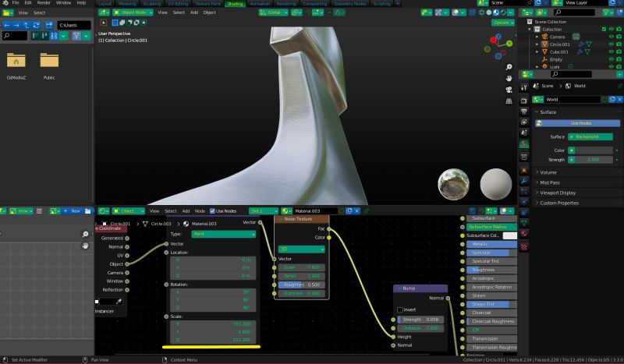Click the Blender logo icon
The image size is (624, 364).
pos(5,3)
